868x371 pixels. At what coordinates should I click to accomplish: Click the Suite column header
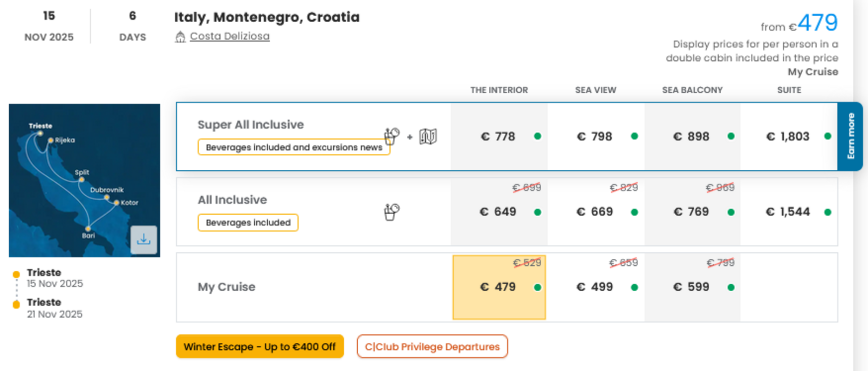789,90
